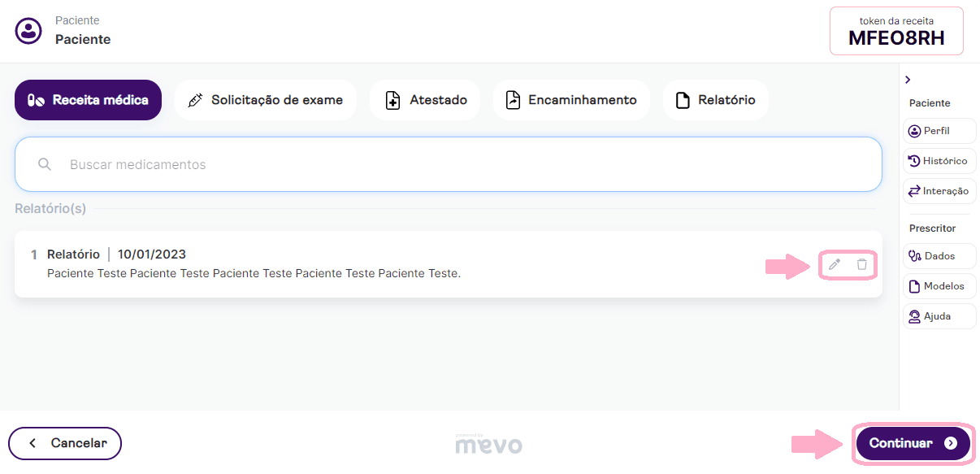Click the patient avatar icon in header

tap(28, 31)
